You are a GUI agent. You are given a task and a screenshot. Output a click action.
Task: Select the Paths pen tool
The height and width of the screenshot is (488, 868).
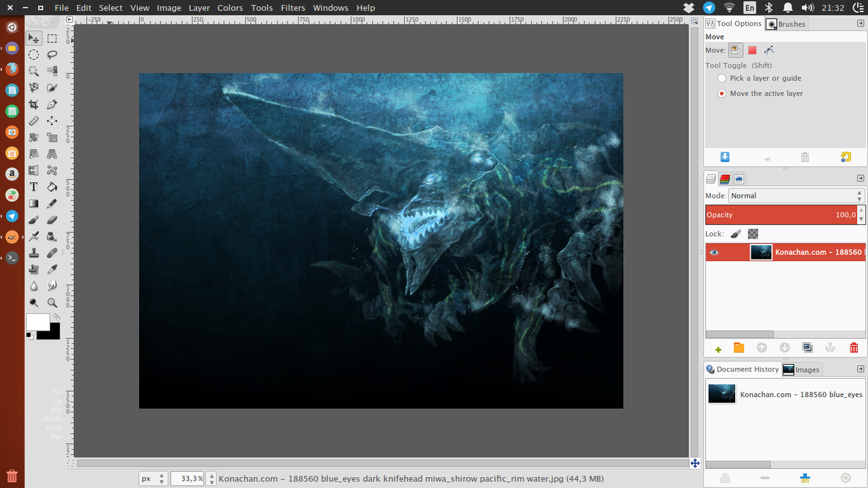pos(52,104)
